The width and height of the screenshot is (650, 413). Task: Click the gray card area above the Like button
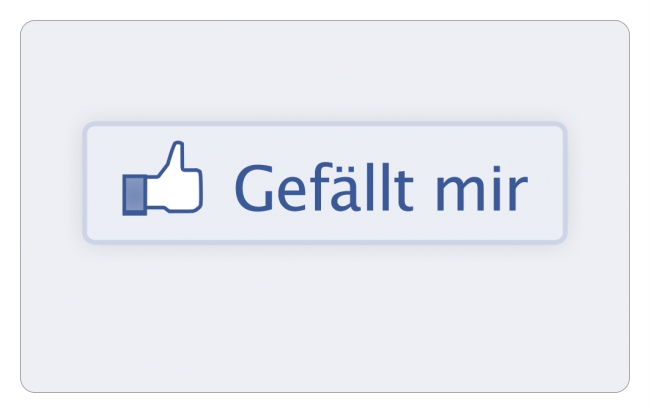coord(325,70)
